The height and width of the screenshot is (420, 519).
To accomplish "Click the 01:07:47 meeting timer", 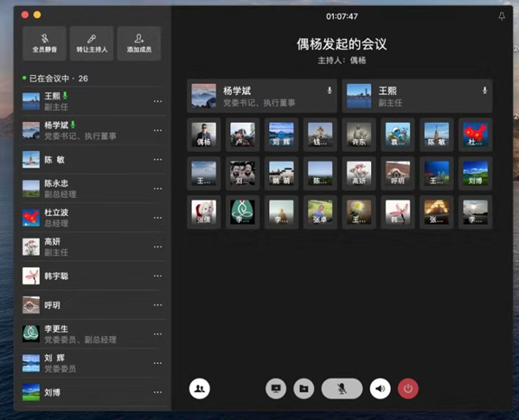I will (x=342, y=16).
